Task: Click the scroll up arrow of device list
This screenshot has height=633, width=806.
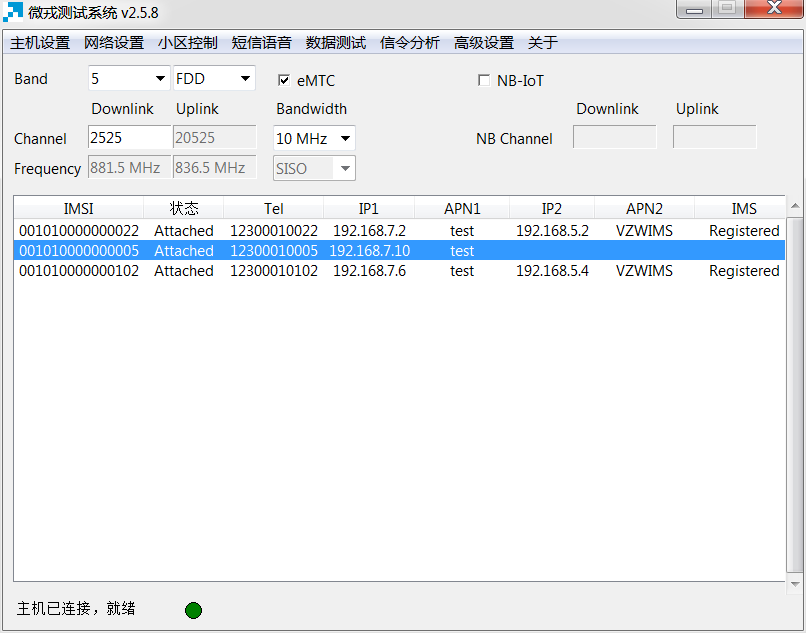Action: (x=795, y=206)
